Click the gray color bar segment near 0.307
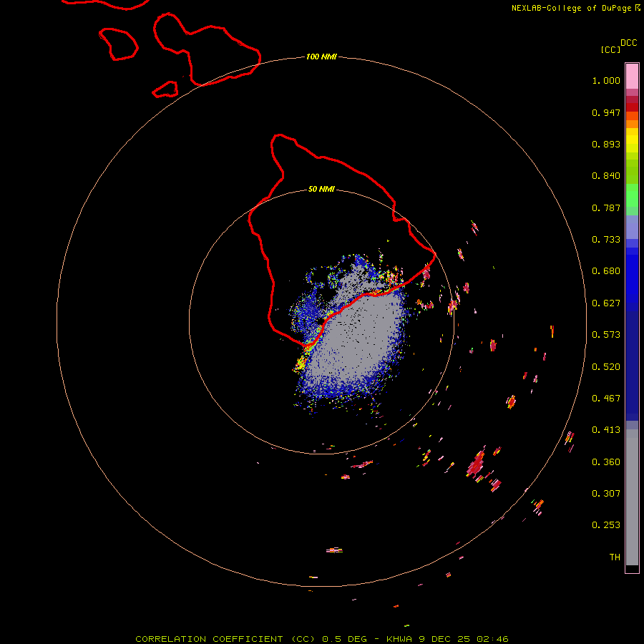The image size is (644, 644). pyautogui.click(x=632, y=497)
